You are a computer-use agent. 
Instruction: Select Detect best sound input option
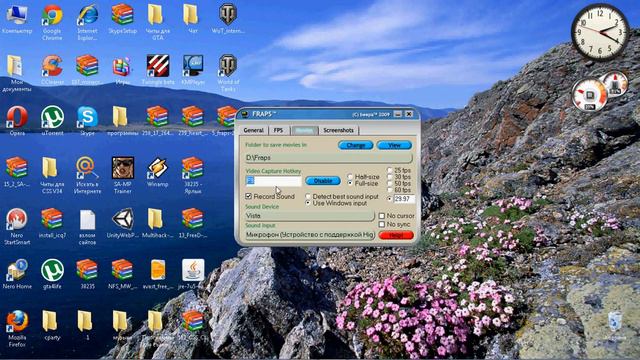click(x=308, y=196)
